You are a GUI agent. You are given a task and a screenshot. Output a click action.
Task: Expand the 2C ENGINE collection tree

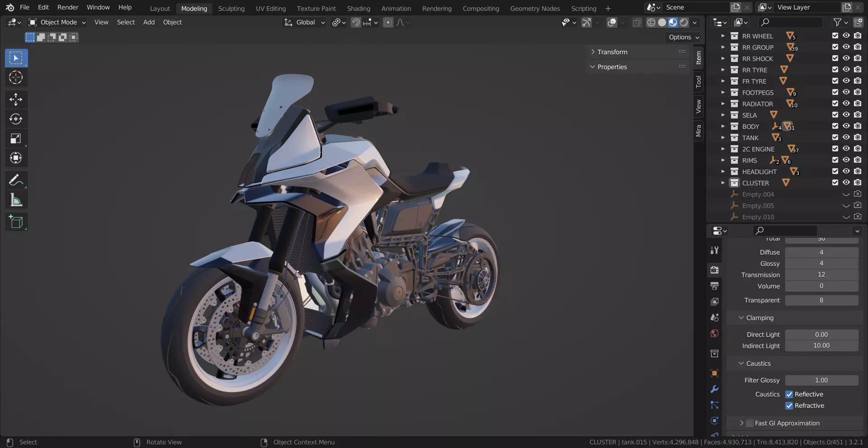pos(723,149)
